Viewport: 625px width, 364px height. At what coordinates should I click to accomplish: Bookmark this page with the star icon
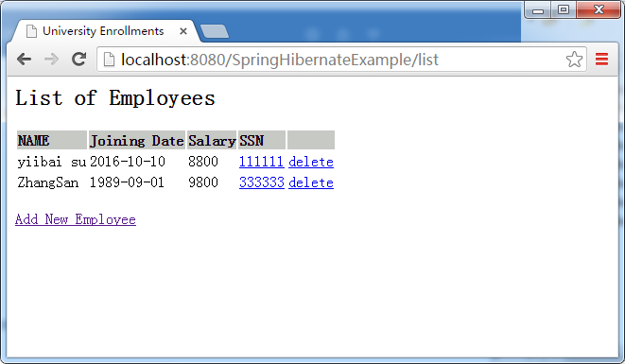pos(574,60)
